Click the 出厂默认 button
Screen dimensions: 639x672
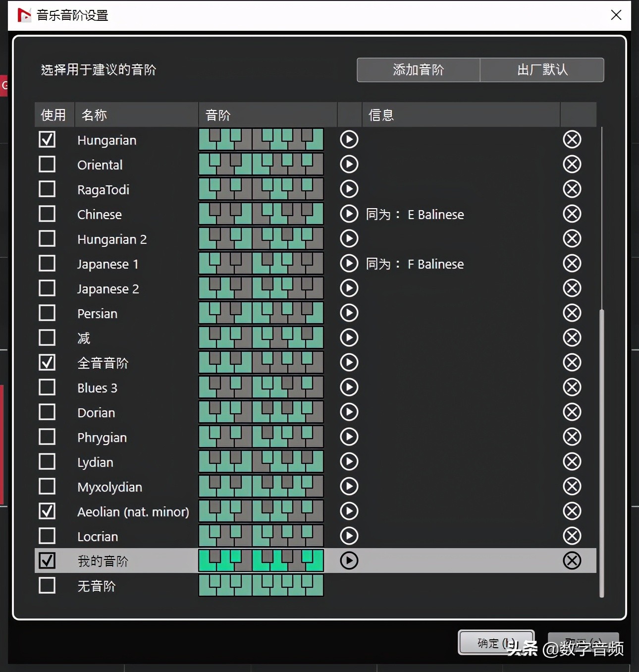coord(541,70)
